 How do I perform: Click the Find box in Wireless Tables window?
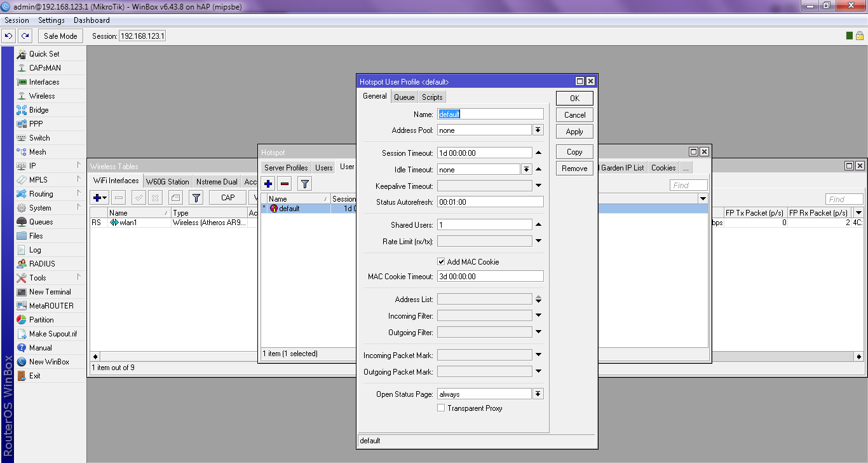point(844,199)
